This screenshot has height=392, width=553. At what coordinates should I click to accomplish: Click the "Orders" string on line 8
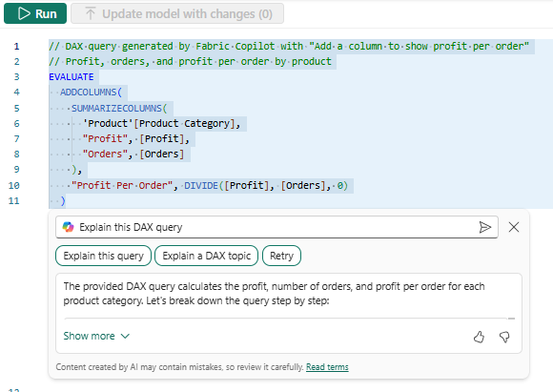click(105, 155)
